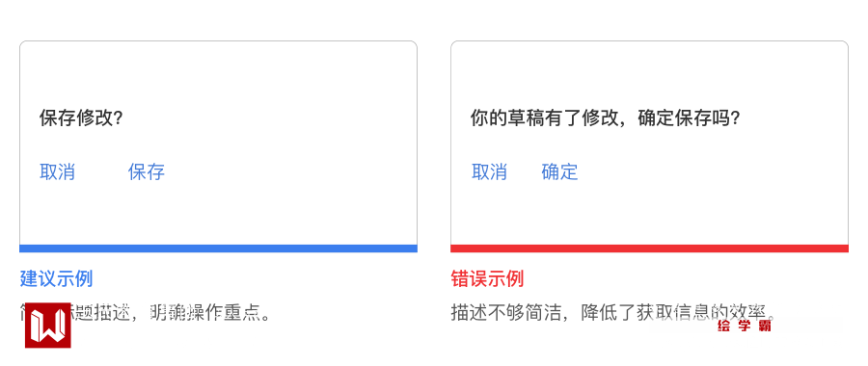
Task: Open the red 错误示例 label
Action: (x=488, y=278)
